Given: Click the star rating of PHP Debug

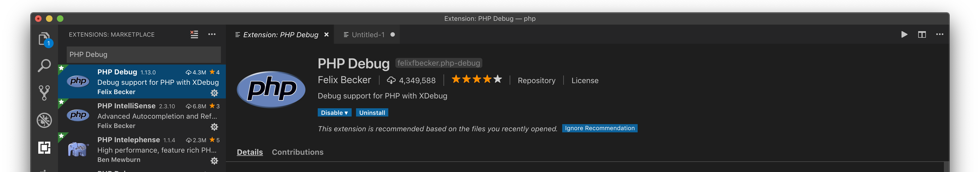Looking at the screenshot, I should click(477, 80).
